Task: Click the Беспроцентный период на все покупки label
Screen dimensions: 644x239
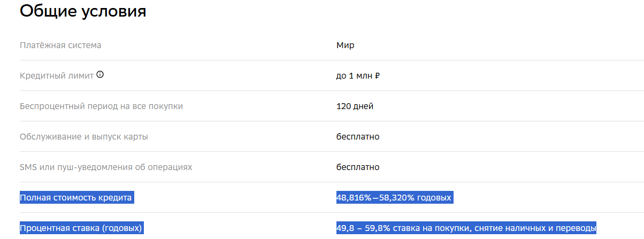Action: (101, 106)
